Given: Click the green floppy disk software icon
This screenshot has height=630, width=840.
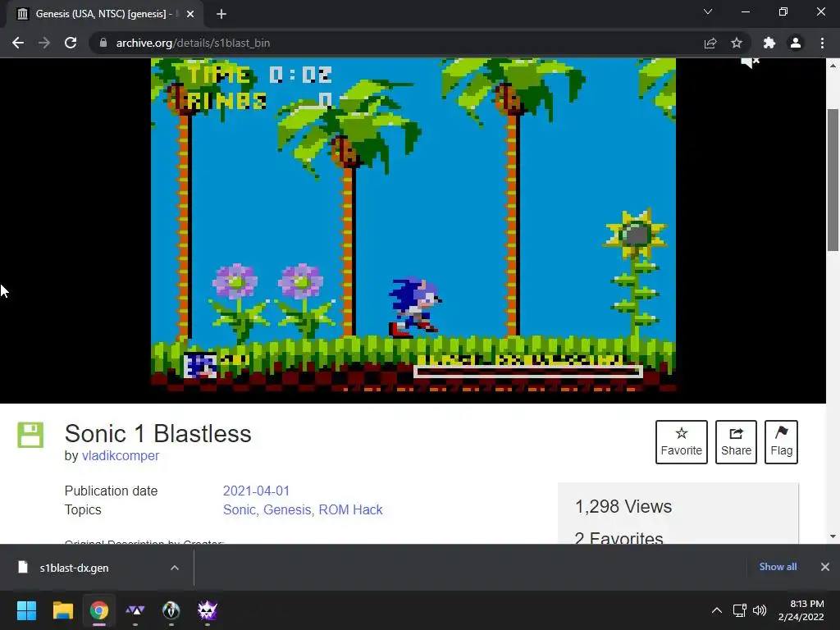Looking at the screenshot, I should 30,435.
